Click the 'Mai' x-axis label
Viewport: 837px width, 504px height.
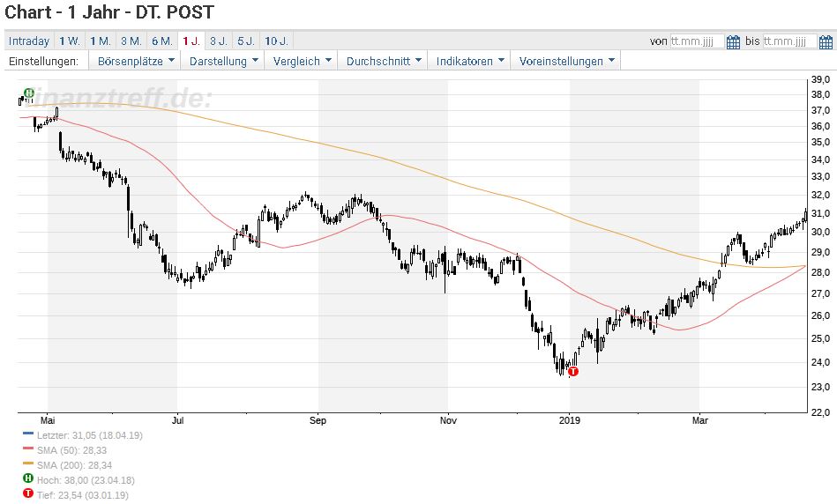(48, 420)
